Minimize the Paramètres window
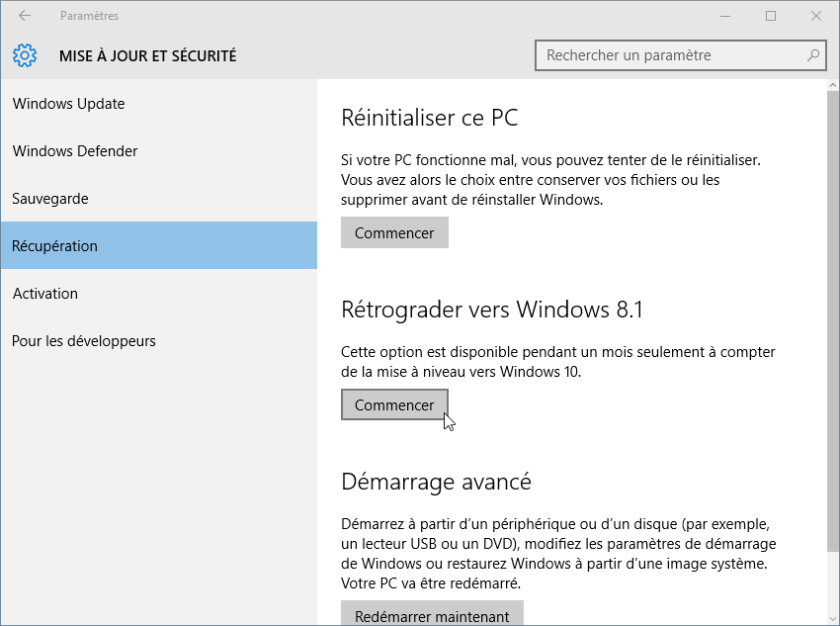This screenshot has height=626, width=840. (x=725, y=16)
